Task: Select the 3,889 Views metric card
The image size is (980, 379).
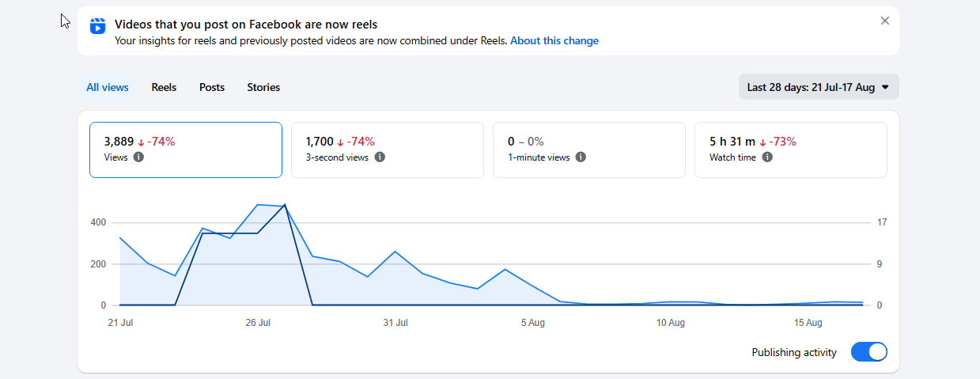Action: coord(186,150)
